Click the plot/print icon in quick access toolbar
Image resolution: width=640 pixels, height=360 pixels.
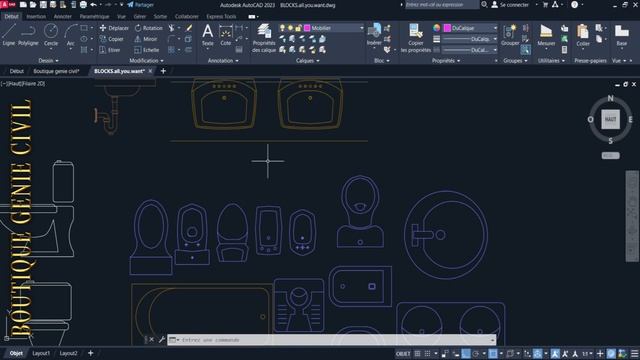click(x=83, y=5)
